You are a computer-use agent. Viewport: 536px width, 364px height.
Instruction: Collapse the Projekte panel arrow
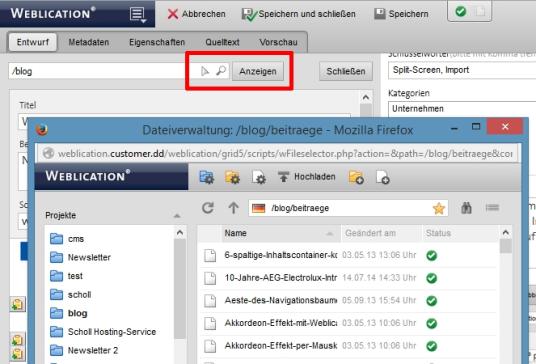(177, 216)
